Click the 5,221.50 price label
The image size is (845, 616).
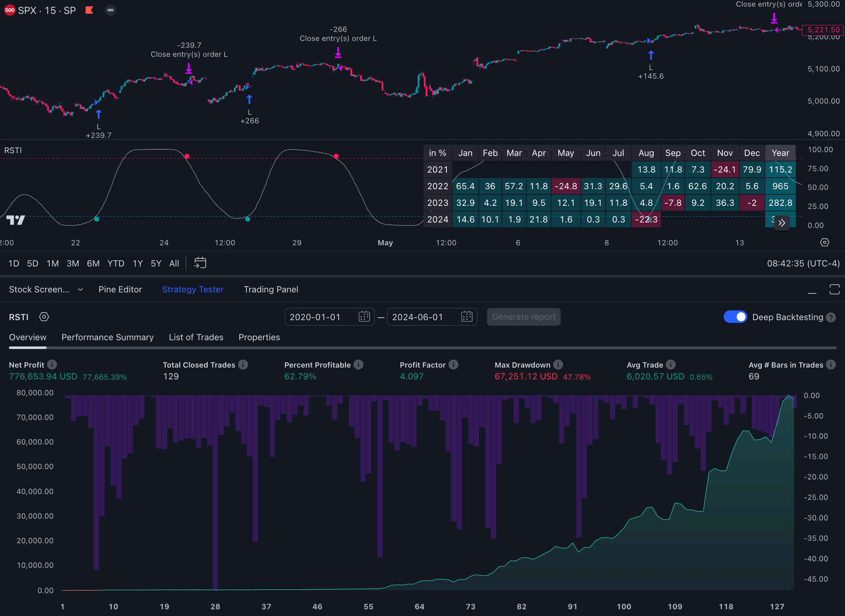[823, 30]
